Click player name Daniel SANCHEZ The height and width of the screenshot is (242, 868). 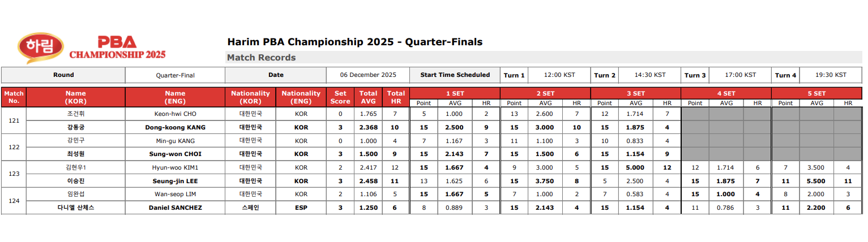(x=175, y=208)
